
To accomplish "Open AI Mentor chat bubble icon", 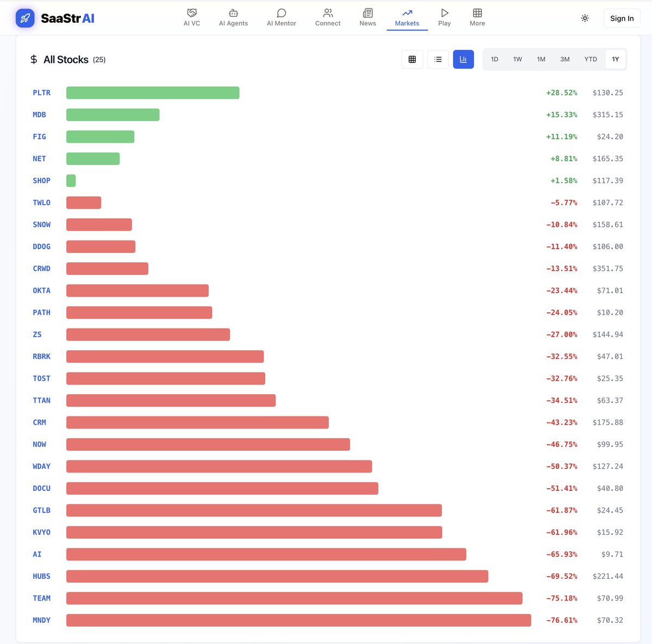I will click(281, 12).
